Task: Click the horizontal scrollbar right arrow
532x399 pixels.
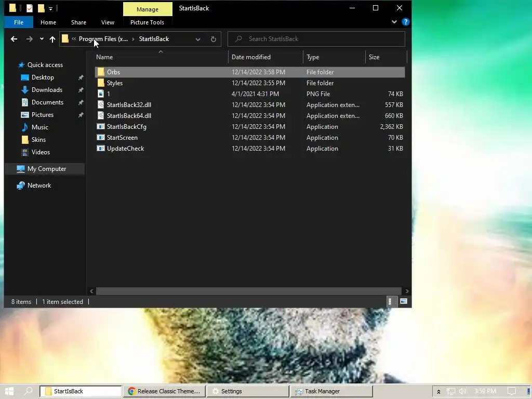Action: [407, 291]
